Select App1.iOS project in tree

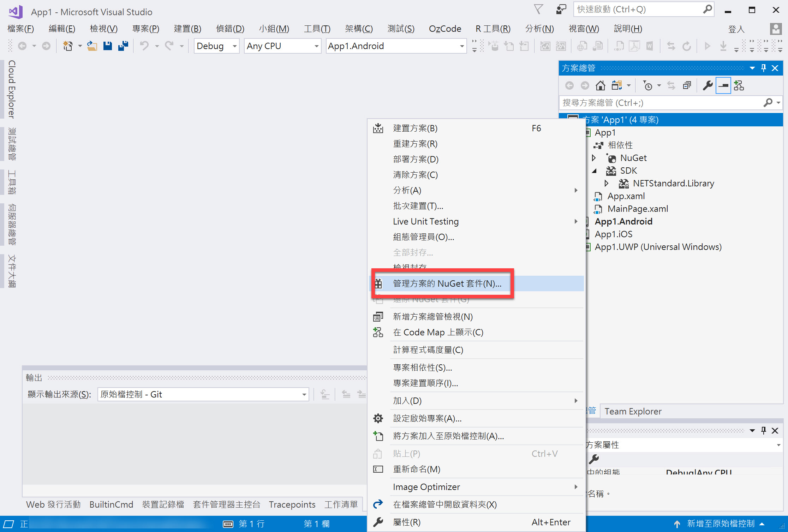(x=614, y=234)
